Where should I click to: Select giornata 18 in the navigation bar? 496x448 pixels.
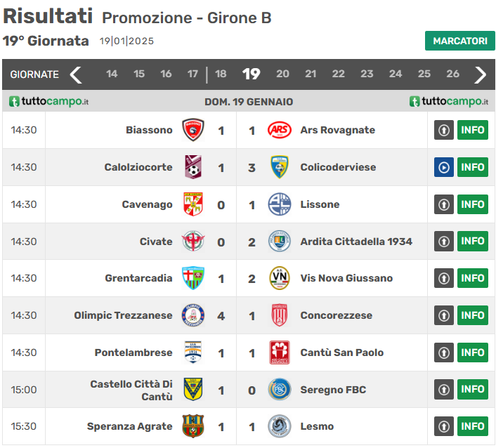(221, 74)
